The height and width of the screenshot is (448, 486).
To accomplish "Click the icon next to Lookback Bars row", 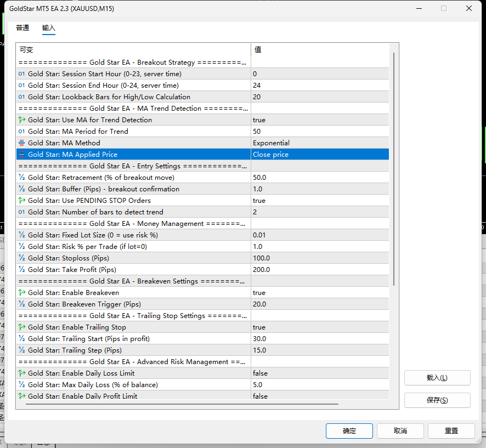I will 21,97.
